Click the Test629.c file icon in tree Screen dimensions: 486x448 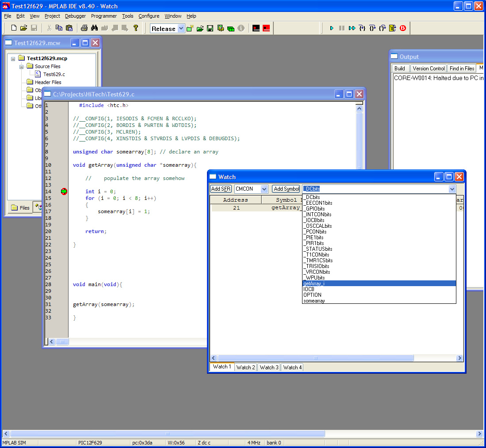coord(38,74)
